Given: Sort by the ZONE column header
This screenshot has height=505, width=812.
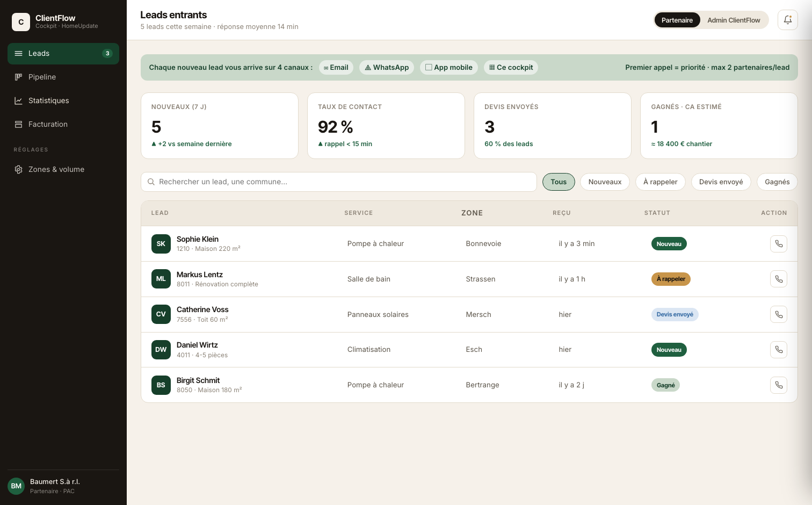Looking at the screenshot, I should click(472, 213).
